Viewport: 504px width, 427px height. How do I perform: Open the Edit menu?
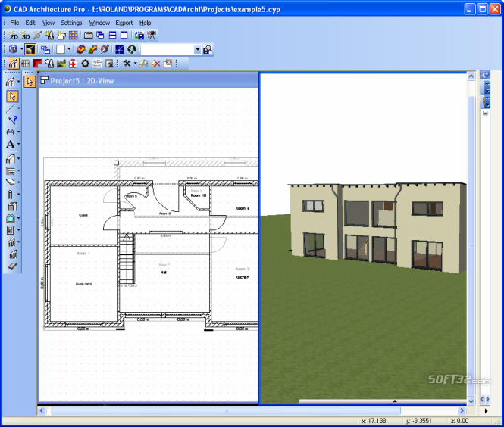(x=30, y=23)
